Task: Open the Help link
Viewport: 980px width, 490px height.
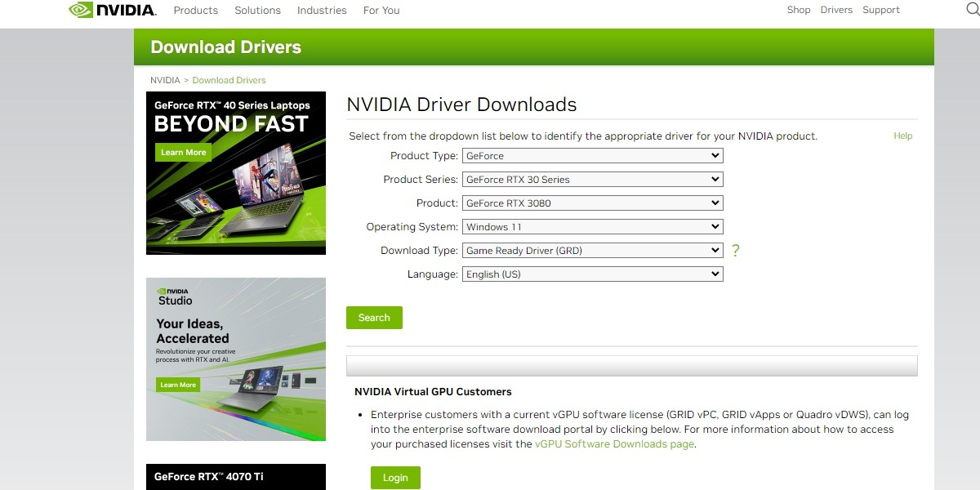Action: pyautogui.click(x=902, y=136)
